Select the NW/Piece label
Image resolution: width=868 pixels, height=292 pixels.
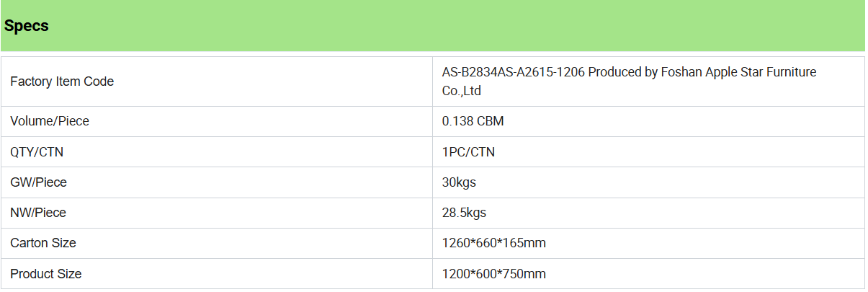click(x=38, y=213)
